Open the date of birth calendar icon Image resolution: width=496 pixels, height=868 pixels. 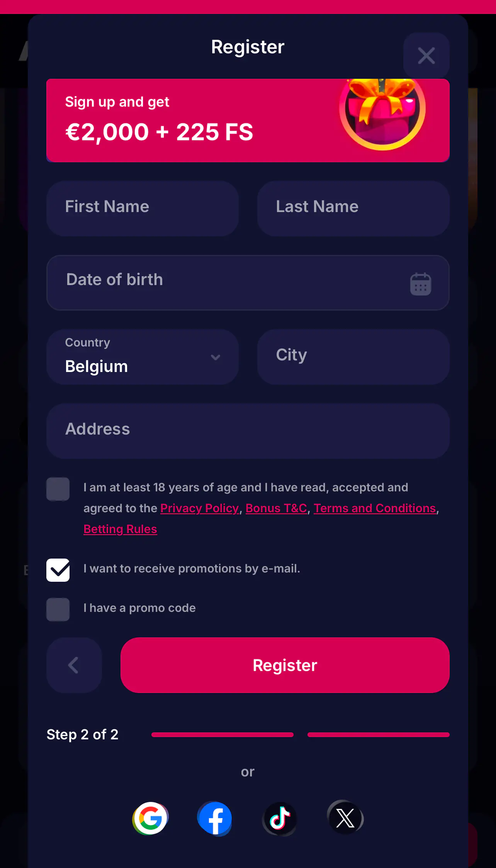pos(421,284)
